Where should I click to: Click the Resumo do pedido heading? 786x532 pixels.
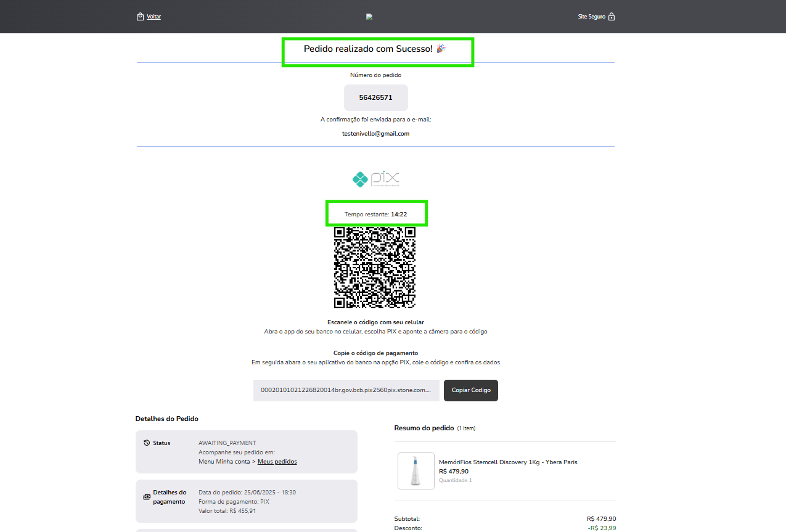click(424, 428)
